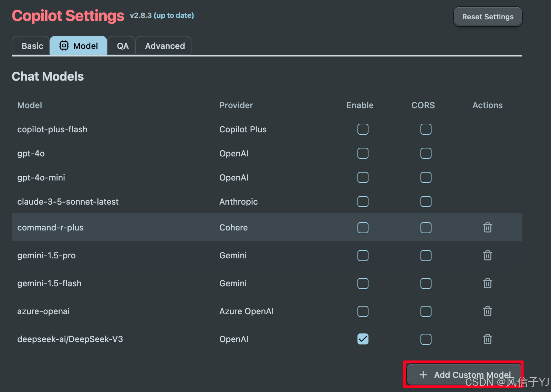Select the deepseek-ai/DeepSeek-V3 model name
Viewport: 551px width, 392px height.
(x=70, y=339)
